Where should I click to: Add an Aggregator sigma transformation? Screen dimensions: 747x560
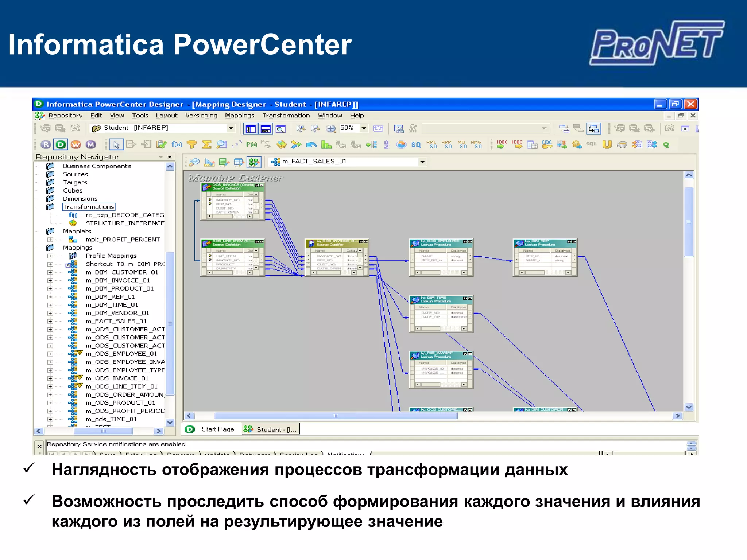pos(207,145)
